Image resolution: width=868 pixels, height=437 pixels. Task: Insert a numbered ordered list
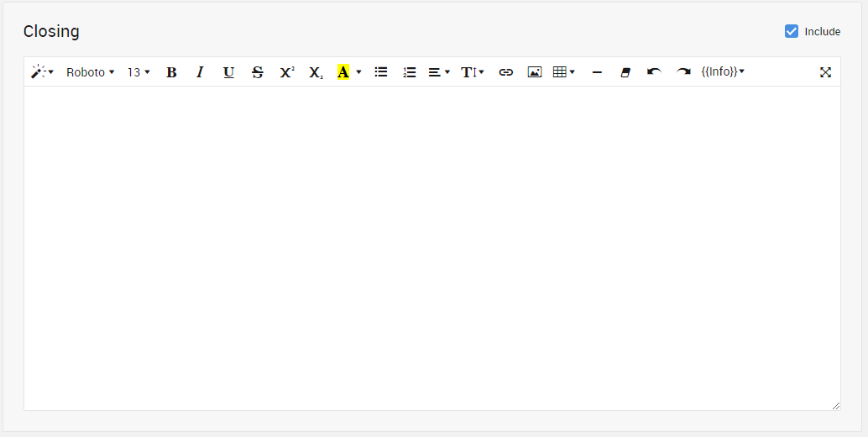[x=409, y=72]
